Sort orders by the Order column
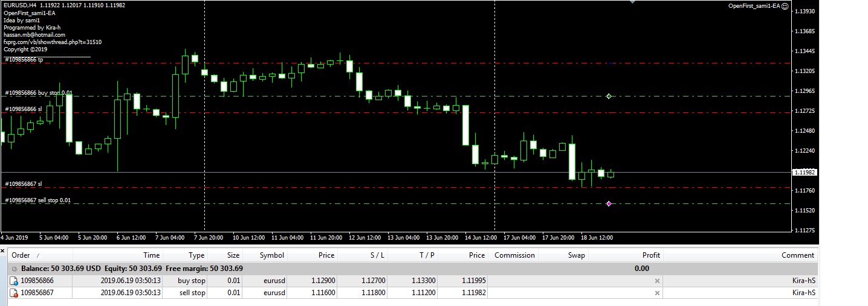Viewport: 868px width, 306px height. click(x=21, y=255)
